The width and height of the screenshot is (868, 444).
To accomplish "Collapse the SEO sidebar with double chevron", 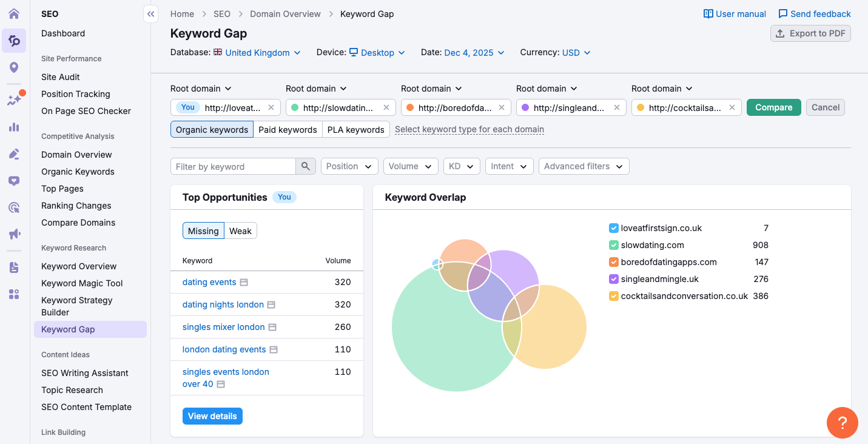I will pos(150,13).
